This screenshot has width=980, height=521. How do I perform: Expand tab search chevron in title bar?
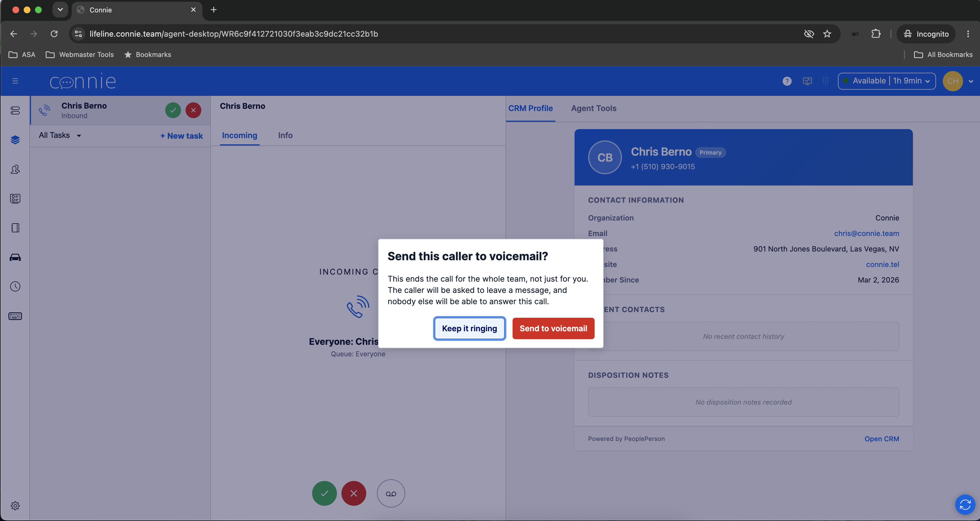coord(60,10)
